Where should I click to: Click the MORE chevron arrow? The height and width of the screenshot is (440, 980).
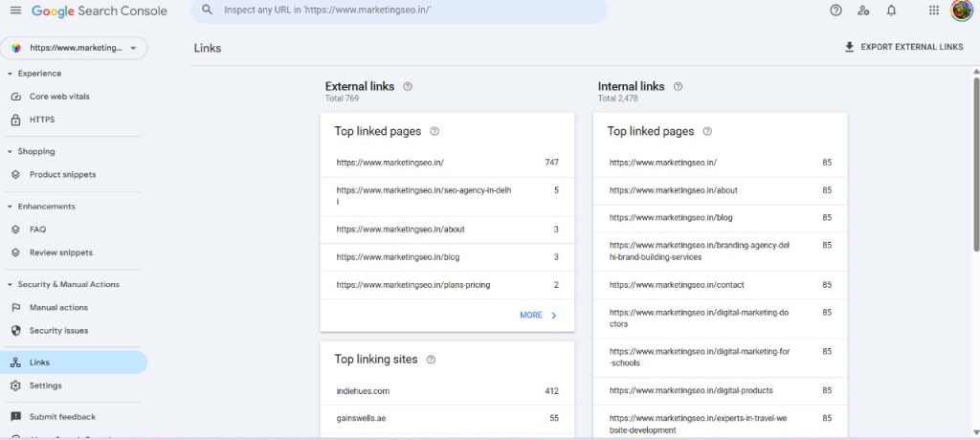click(x=554, y=315)
